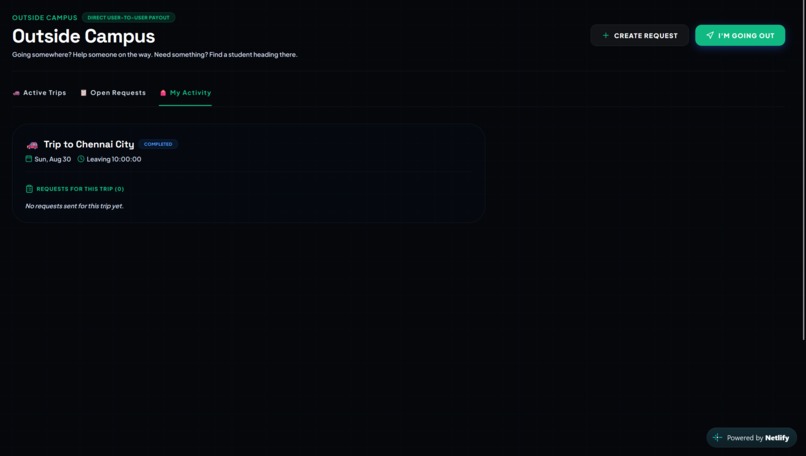Click the plus icon in Create Request
Viewport: 806px width, 456px height.
[x=606, y=35]
